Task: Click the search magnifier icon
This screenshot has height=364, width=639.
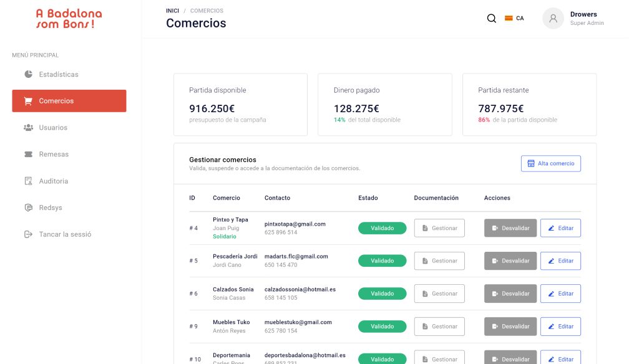Action: [x=492, y=18]
